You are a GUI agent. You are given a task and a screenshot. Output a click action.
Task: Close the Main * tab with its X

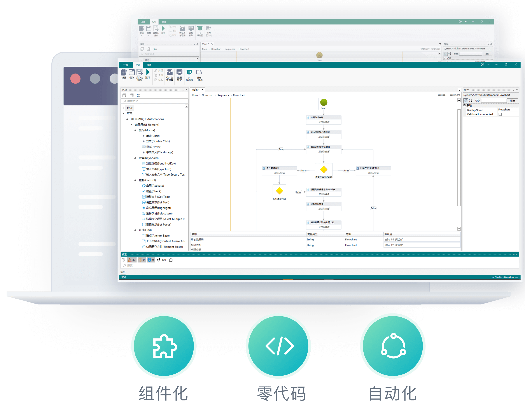[x=202, y=90]
